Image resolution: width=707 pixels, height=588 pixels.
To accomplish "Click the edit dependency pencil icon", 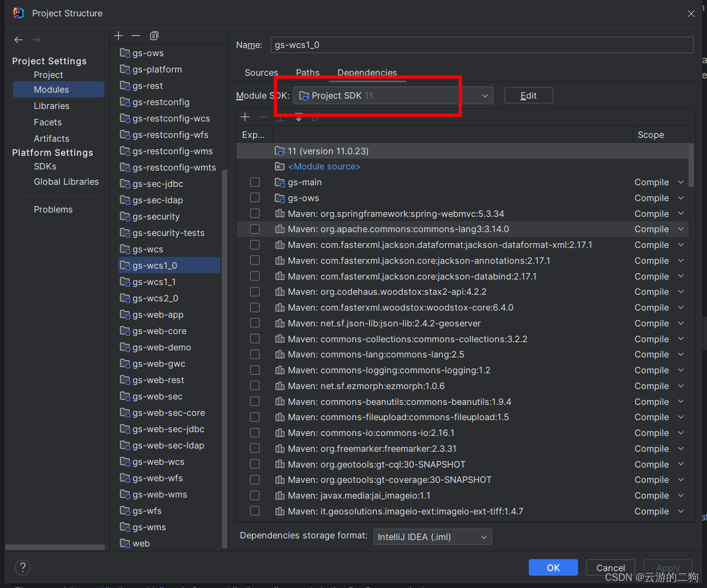I will click(x=316, y=117).
